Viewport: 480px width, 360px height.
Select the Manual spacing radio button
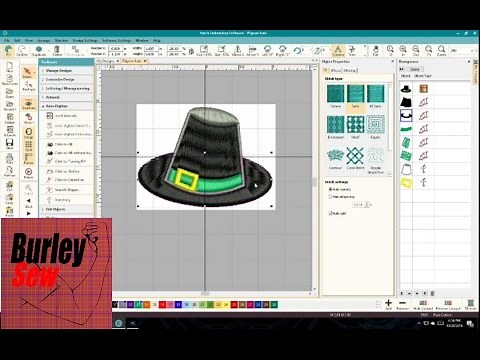click(330, 197)
